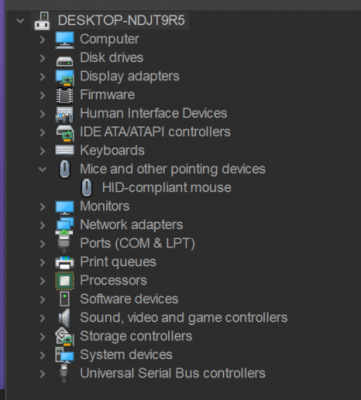Select the Monitors label
The image size is (361, 400).
coord(105,206)
